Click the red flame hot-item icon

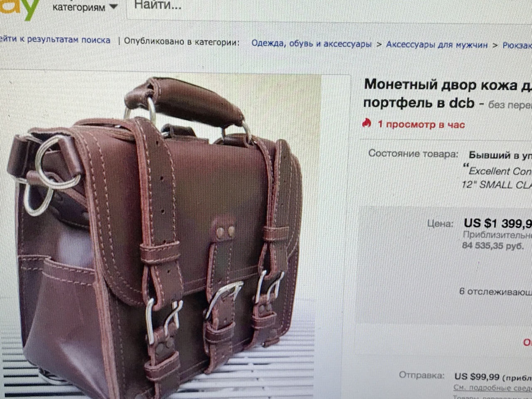tap(367, 123)
